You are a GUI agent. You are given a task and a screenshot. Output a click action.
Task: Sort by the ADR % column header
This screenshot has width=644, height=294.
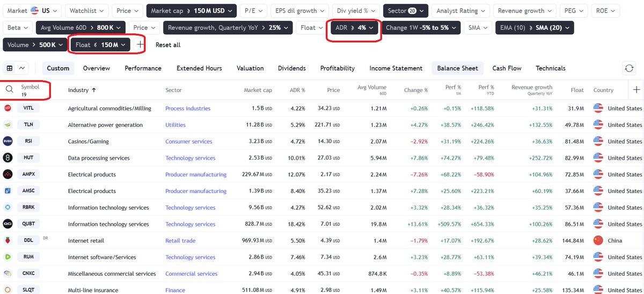[297, 90]
